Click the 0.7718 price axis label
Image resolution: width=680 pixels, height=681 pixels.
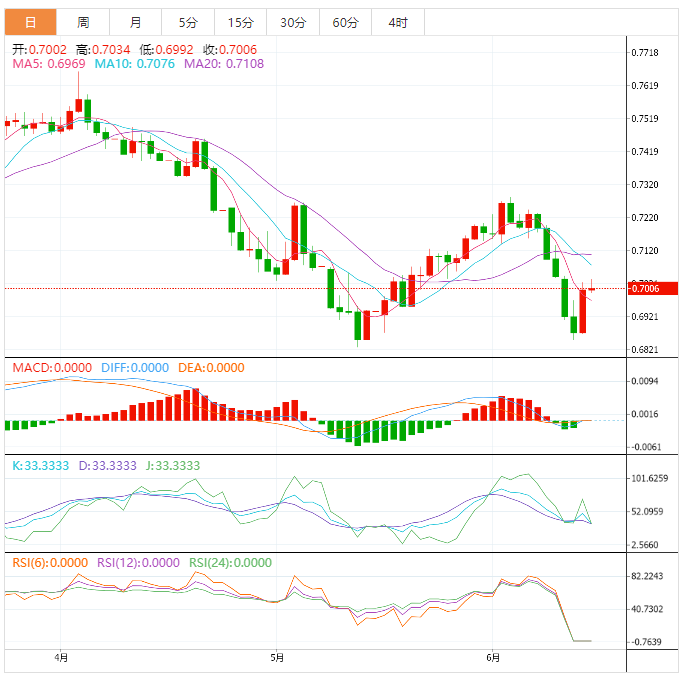pos(645,53)
